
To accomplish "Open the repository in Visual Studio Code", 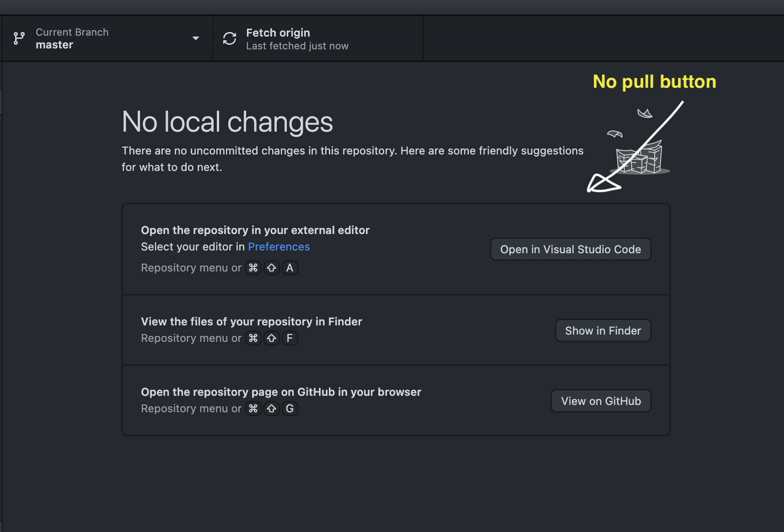I will (x=570, y=249).
